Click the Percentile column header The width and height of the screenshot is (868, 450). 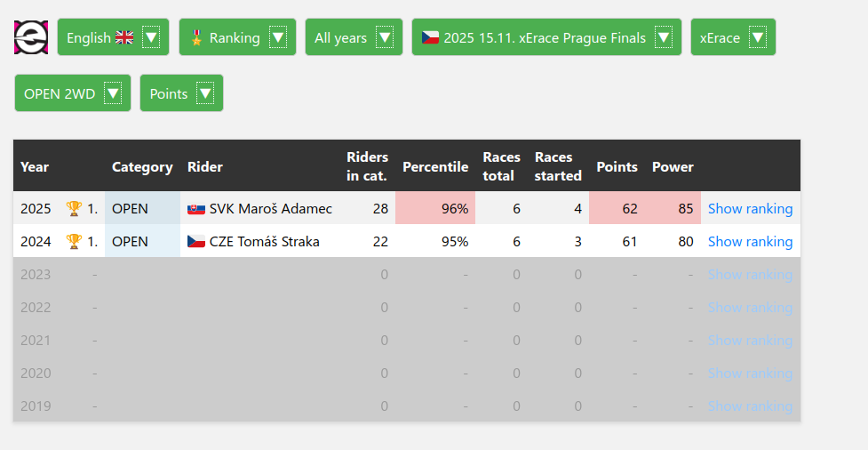435,167
